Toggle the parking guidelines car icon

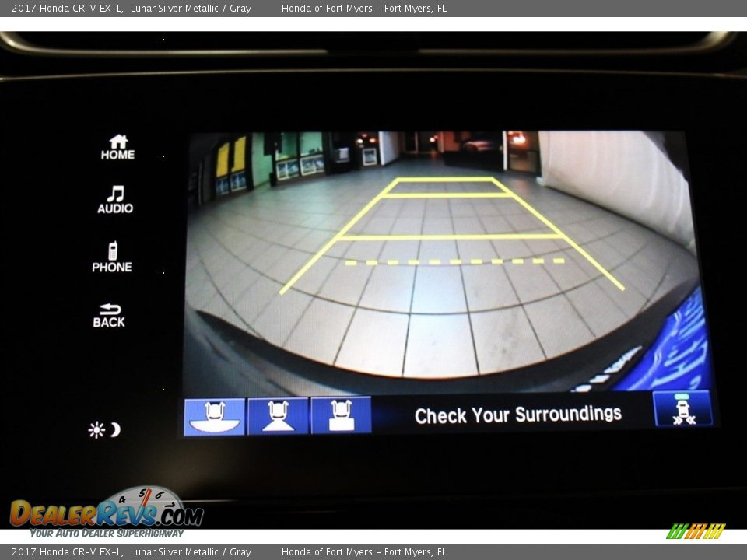(x=682, y=409)
